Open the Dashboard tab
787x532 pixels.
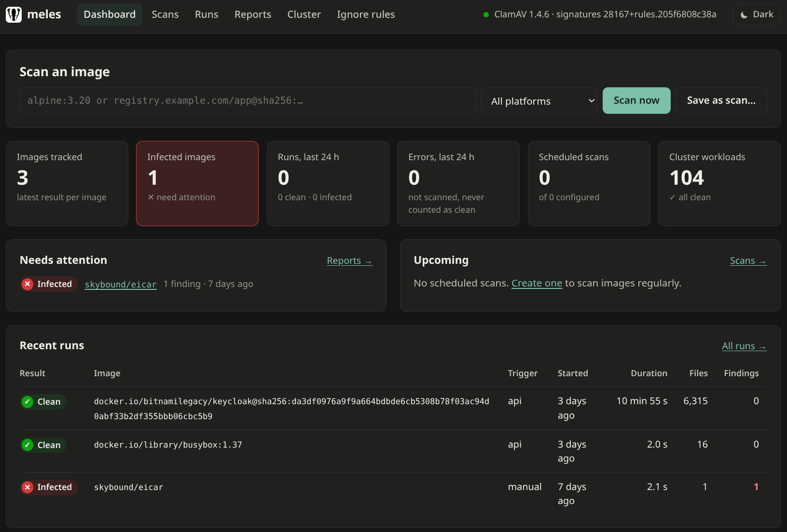click(x=110, y=14)
